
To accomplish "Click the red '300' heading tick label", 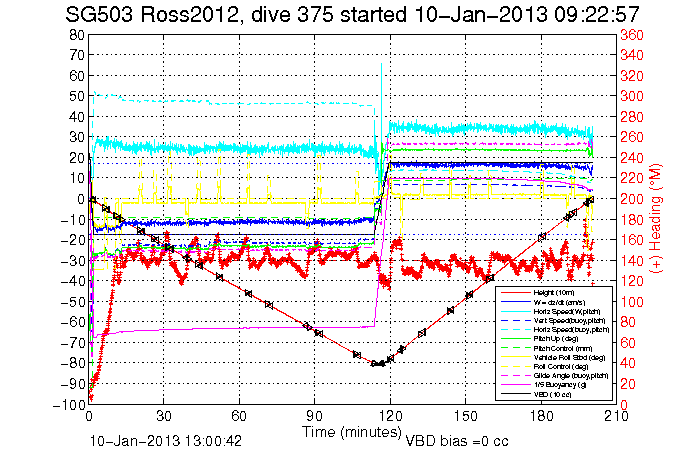I will (632, 96).
